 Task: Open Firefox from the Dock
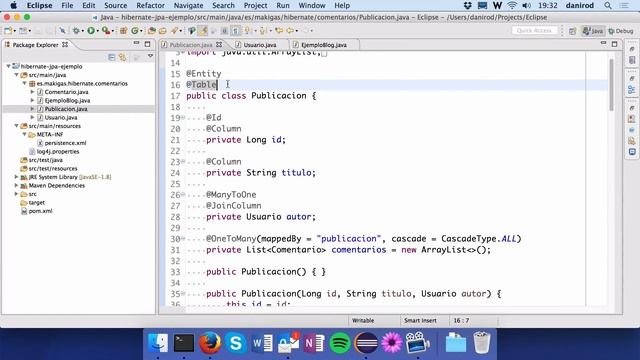210,342
